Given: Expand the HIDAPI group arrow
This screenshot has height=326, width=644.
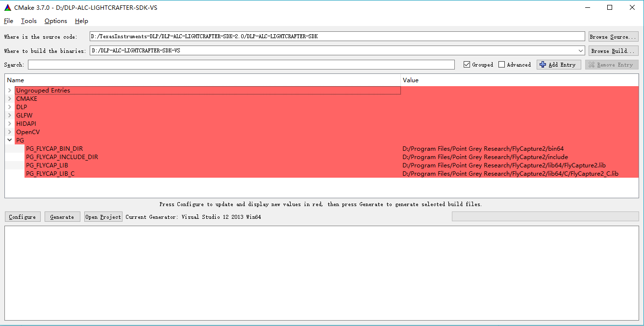Looking at the screenshot, I should coord(10,124).
